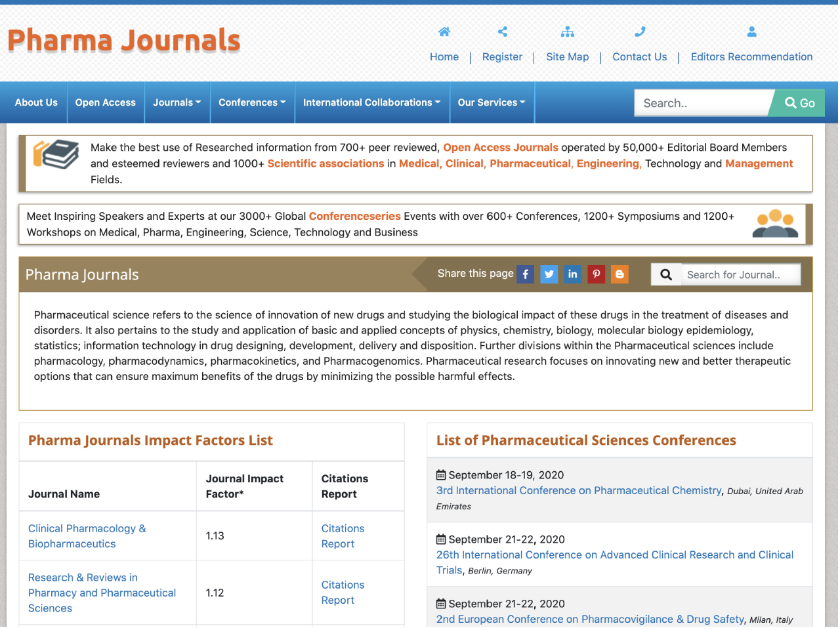Share this page on Twitter
The height and width of the screenshot is (630, 840).
tap(549, 274)
